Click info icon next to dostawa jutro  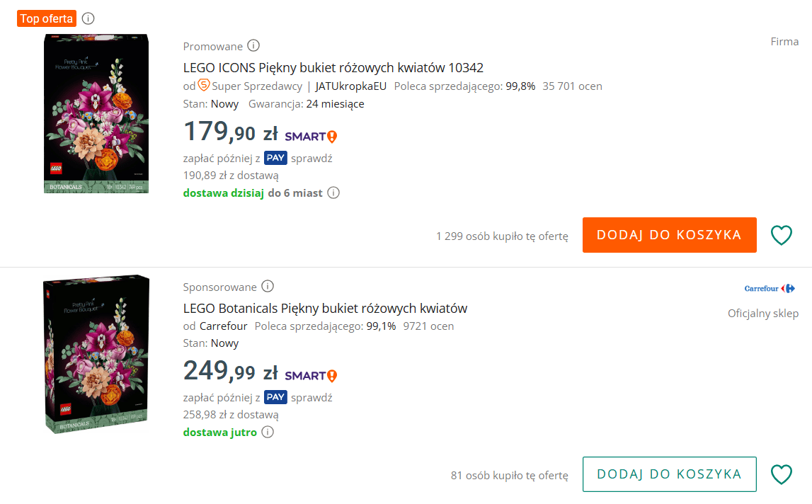(x=268, y=432)
